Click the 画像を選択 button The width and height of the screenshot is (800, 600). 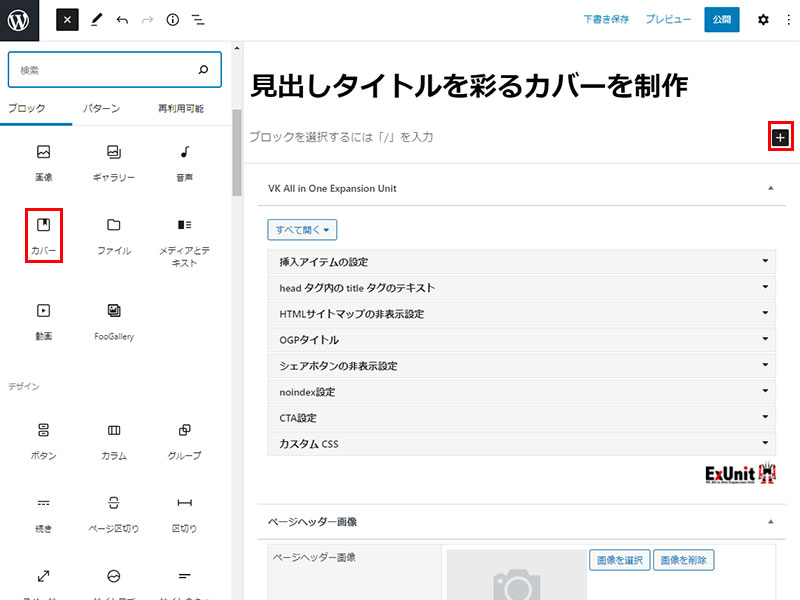pyautogui.click(x=620, y=560)
